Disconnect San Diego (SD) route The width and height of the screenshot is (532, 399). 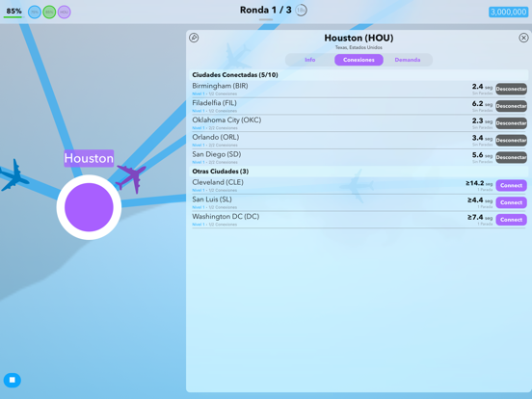511,157
